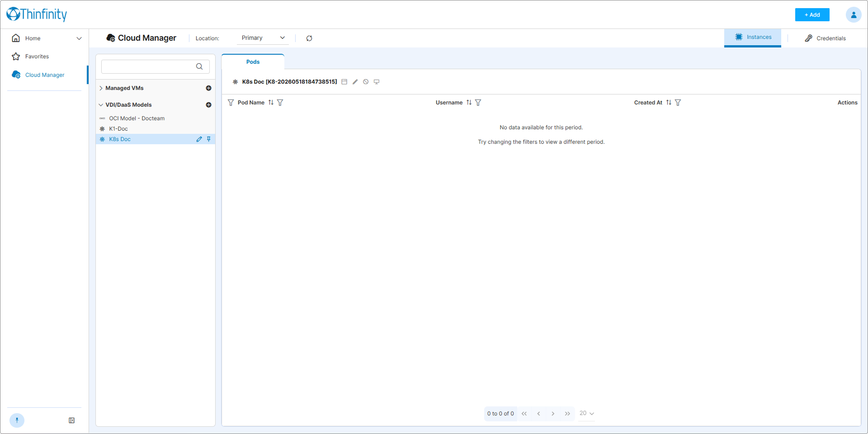Add a new Managed VM with the plus icon
This screenshot has width=868, height=434.
(208, 88)
